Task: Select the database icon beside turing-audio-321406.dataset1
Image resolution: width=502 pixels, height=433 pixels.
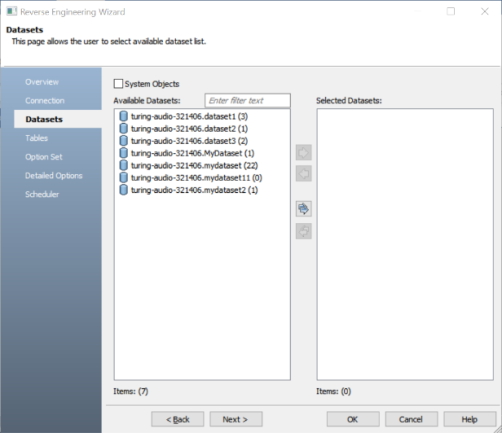Action: point(123,116)
